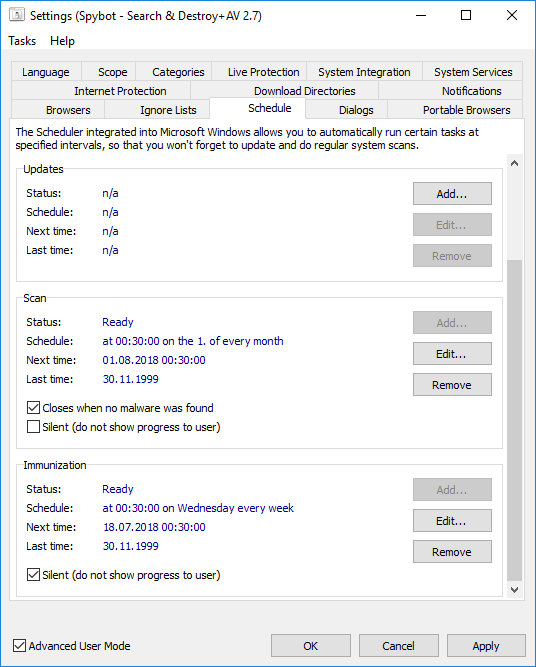This screenshot has width=536, height=667.
Task: Click Scan schedule 'at 00:30:00 on the 1. of every month'
Action: pyautogui.click(x=193, y=341)
